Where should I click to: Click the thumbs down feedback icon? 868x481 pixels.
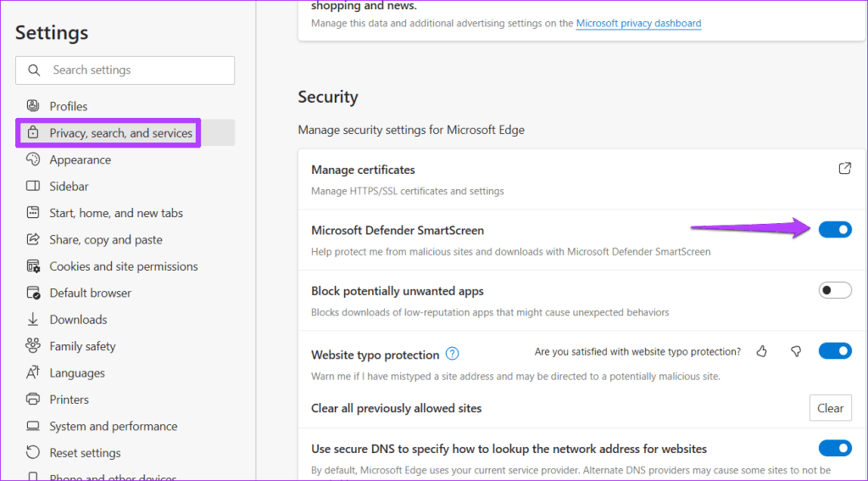point(795,351)
